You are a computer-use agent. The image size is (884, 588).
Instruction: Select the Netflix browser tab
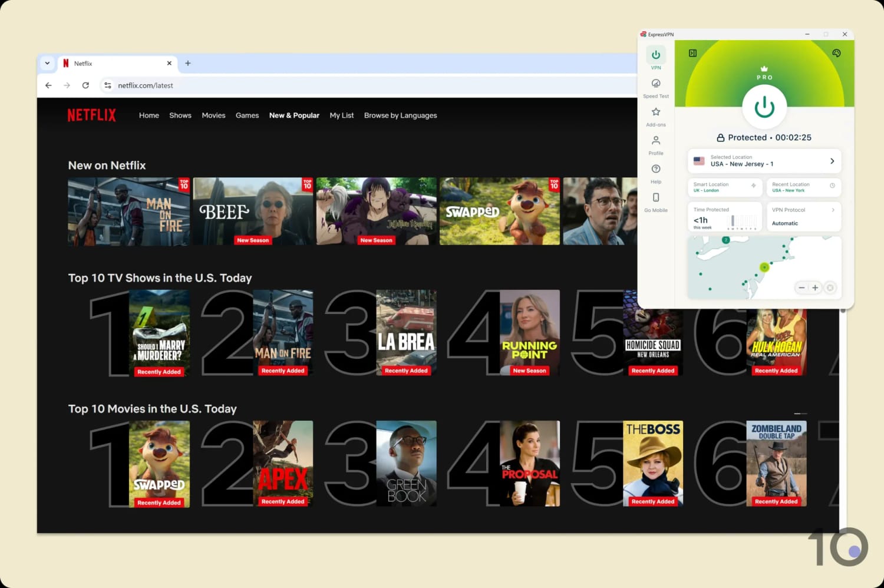pos(117,63)
